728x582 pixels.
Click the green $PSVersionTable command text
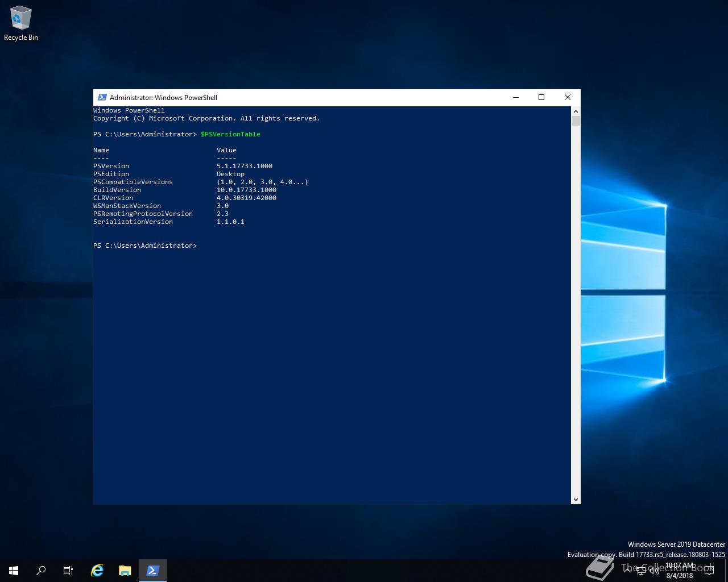230,134
